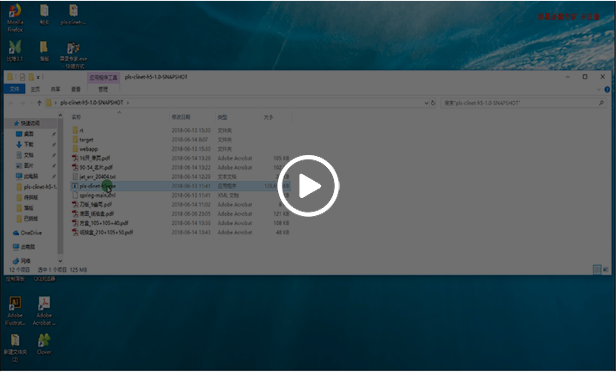Click the navigation pane vertical scrollbar
The image size is (616, 372).
[60, 187]
